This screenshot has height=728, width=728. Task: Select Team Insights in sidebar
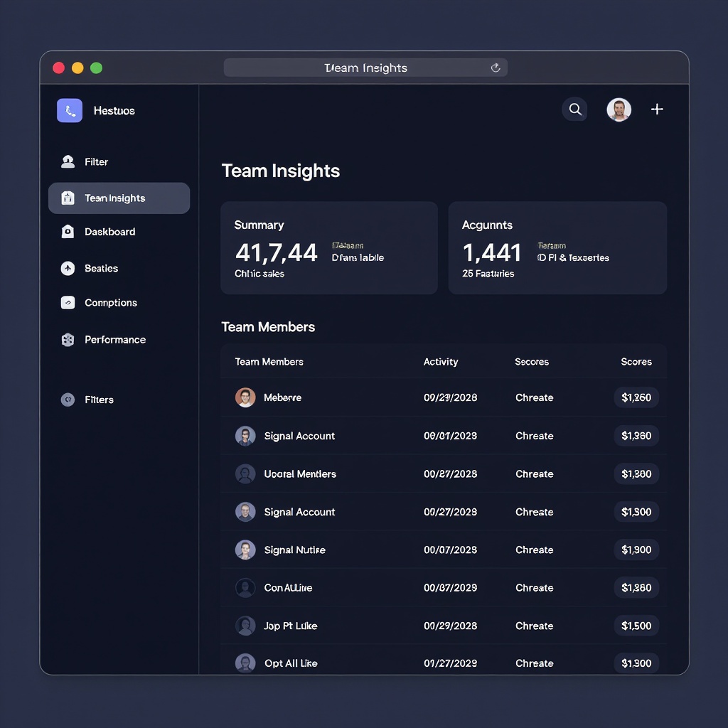(119, 198)
